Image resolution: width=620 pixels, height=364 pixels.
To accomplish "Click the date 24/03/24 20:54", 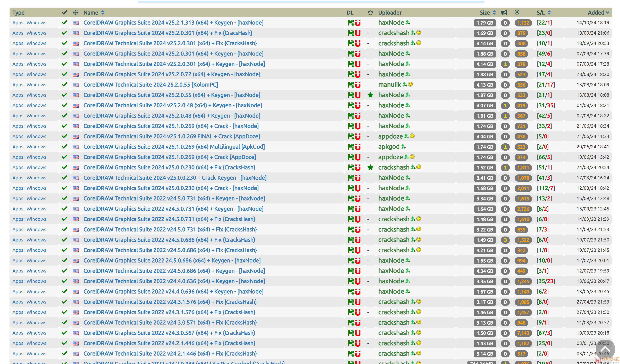I will (x=593, y=167).
